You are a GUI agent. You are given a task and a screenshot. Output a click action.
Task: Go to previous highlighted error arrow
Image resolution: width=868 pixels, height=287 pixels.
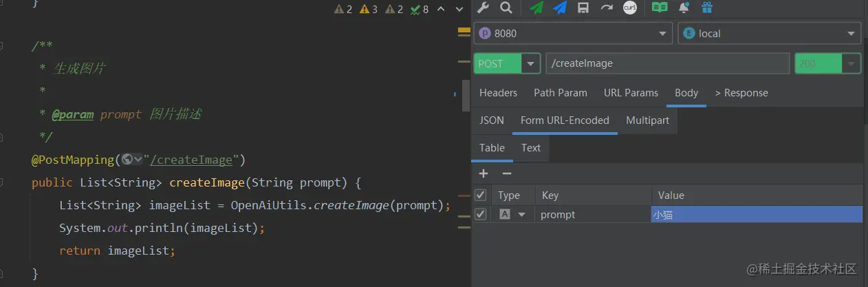pyautogui.click(x=441, y=9)
